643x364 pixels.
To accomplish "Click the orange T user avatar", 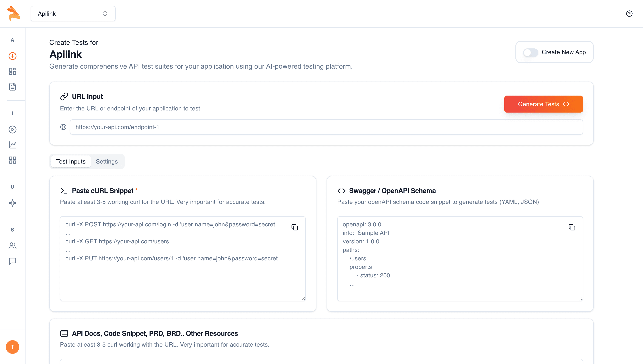I will pyautogui.click(x=13, y=347).
